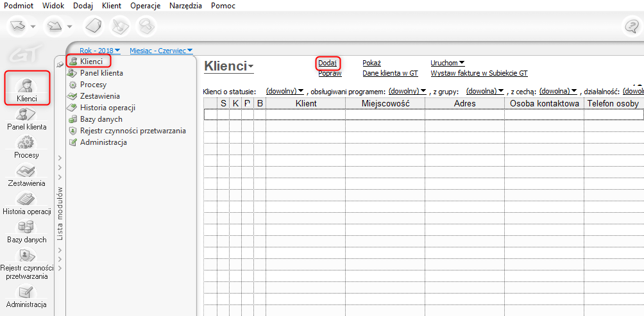Viewport: 644px width, 316px height.
Task: Sort by Osoba kontaktowa column header
Action: [x=544, y=104]
